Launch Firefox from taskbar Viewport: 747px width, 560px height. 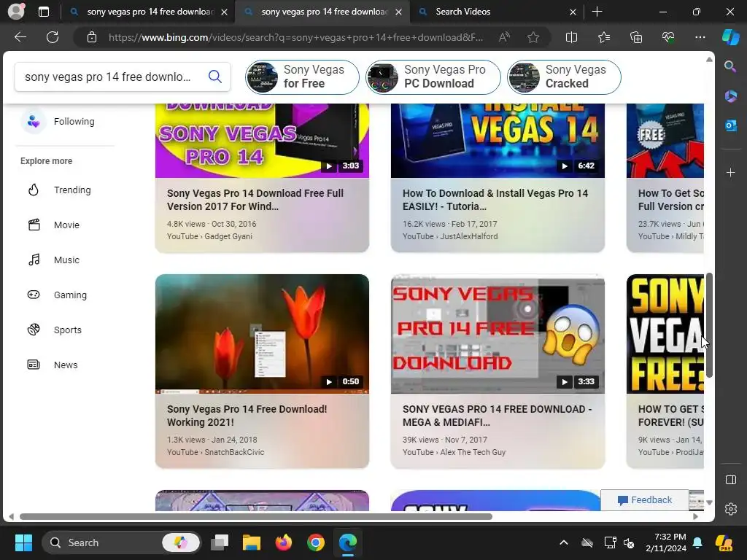pos(284,542)
